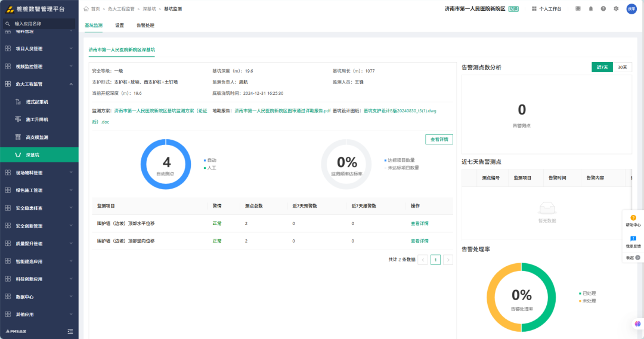Click the 深基坑 pit icon in sidebar

coord(18,155)
